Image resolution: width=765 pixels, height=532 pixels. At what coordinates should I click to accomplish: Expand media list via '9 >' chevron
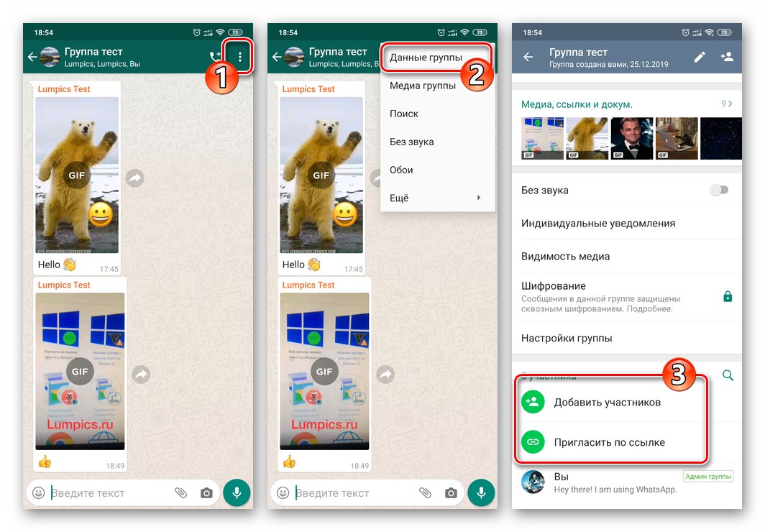[x=726, y=104]
